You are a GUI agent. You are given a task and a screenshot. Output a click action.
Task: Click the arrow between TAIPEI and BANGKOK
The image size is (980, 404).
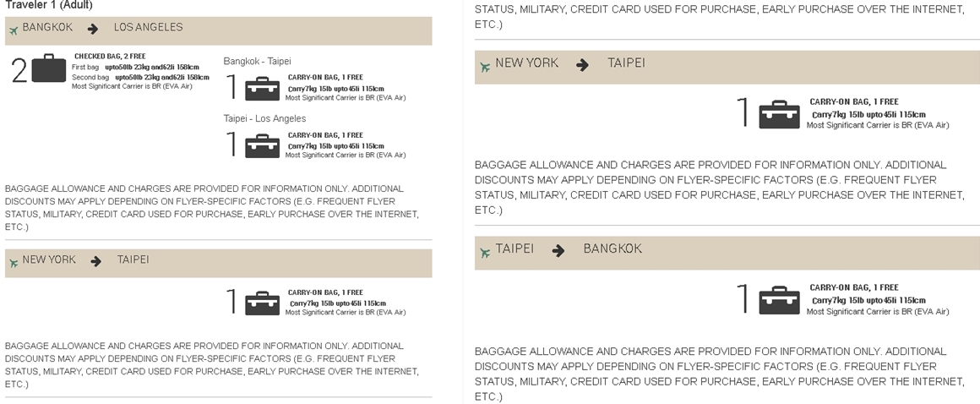[x=558, y=250]
